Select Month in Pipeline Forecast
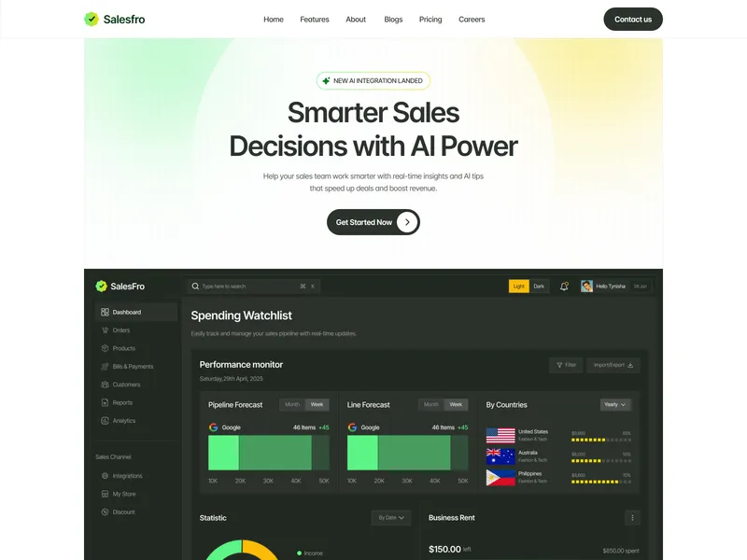Image resolution: width=747 pixels, height=560 pixels. (292, 404)
